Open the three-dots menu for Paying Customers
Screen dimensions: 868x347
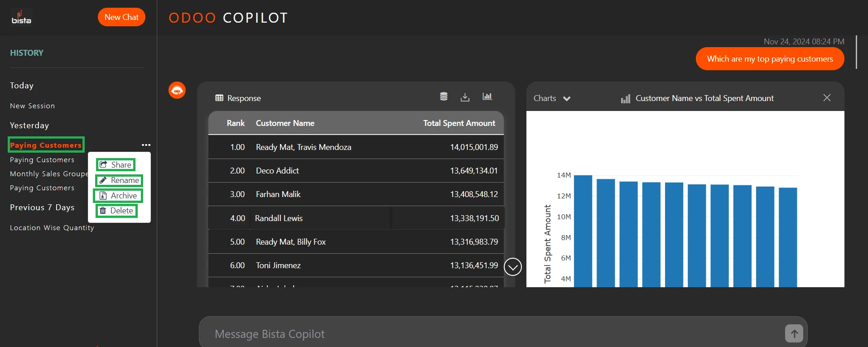point(146,145)
